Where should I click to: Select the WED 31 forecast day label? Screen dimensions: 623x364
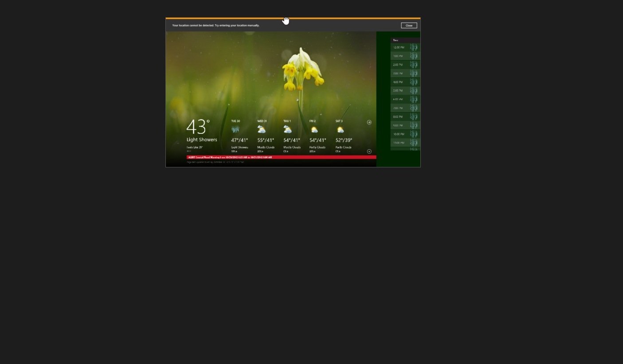point(262,121)
